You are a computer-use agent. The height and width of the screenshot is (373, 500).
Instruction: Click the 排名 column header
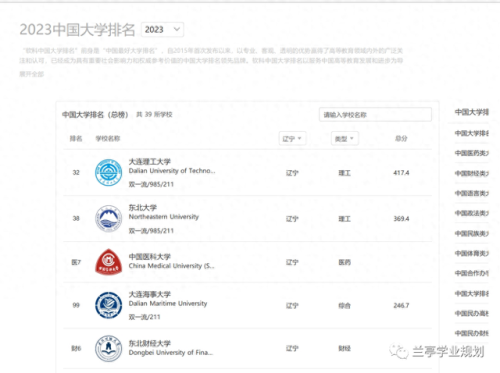pos(76,139)
